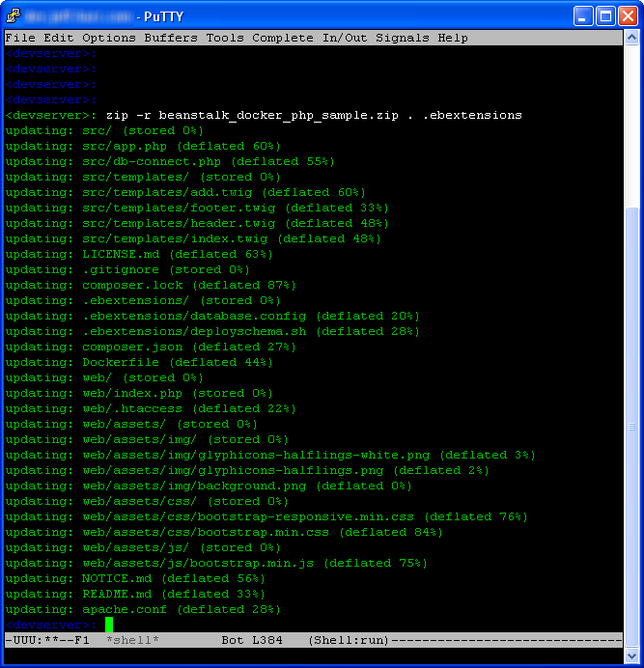Click the src/templates/ (stored 0%) line

pos(143,177)
